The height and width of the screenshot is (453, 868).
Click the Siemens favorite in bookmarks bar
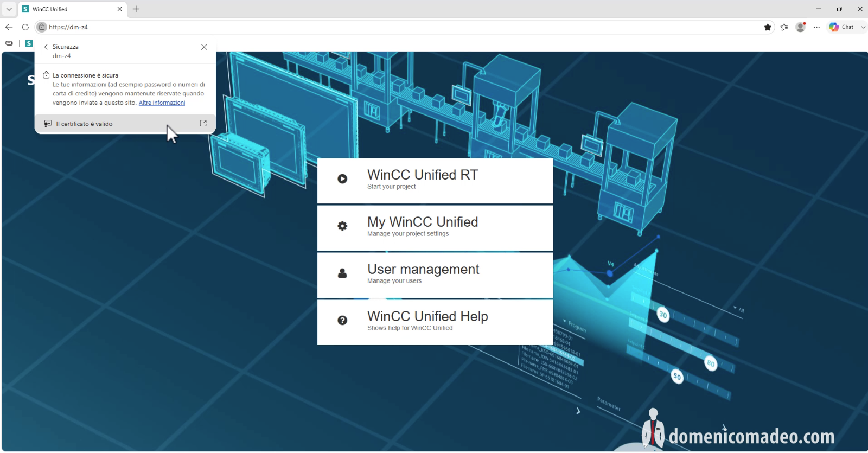click(29, 43)
